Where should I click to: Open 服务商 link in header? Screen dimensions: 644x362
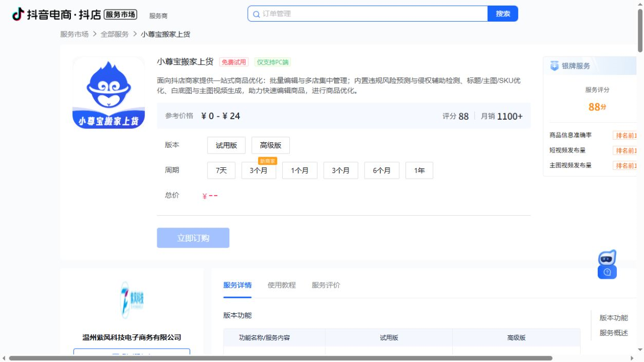[x=158, y=16]
